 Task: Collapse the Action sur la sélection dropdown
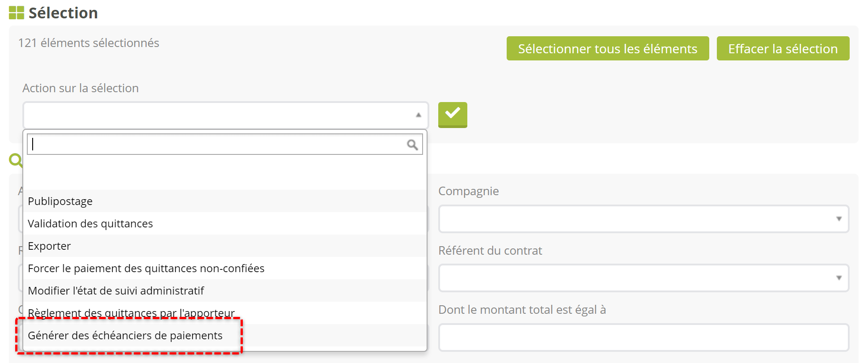pos(418,115)
